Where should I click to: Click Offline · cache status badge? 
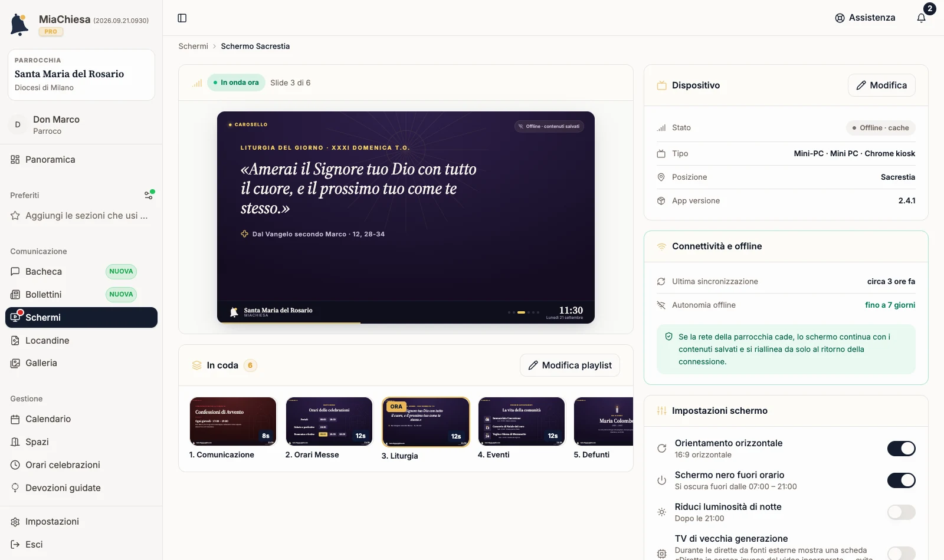pos(881,128)
